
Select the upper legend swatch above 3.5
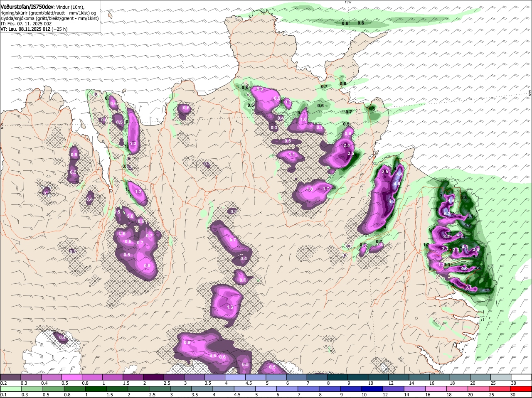click(215, 377)
